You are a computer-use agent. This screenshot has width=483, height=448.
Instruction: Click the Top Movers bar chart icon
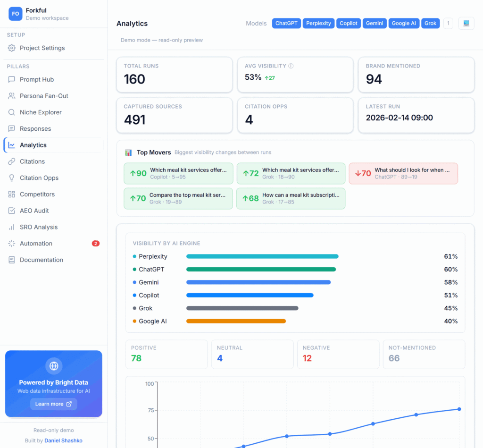(x=128, y=152)
